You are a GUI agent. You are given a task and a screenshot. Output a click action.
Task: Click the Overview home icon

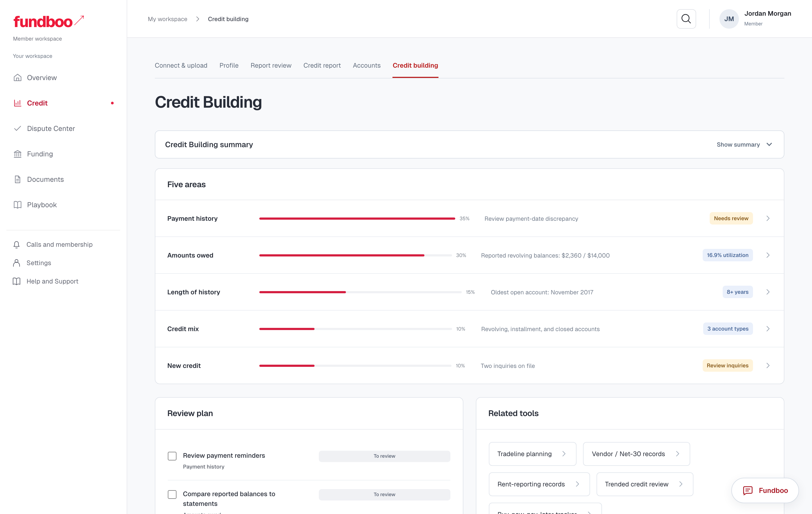pyautogui.click(x=18, y=78)
